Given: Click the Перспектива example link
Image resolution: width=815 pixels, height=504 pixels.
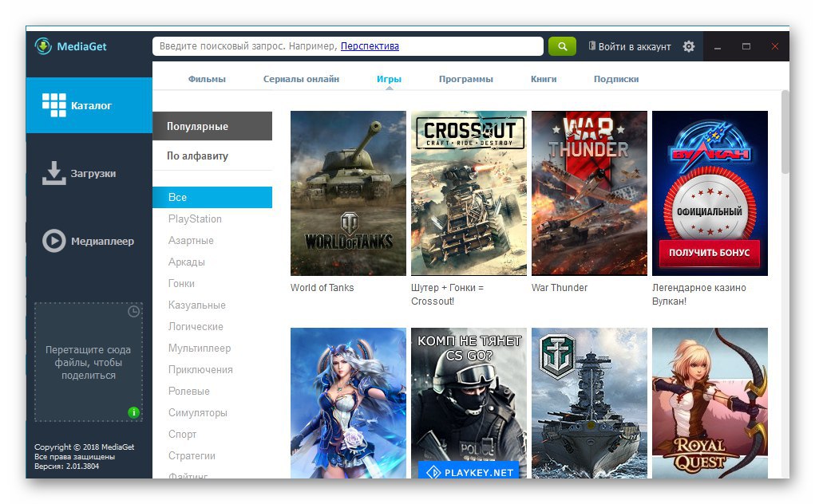Looking at the screenshot, I should (370, 46).
